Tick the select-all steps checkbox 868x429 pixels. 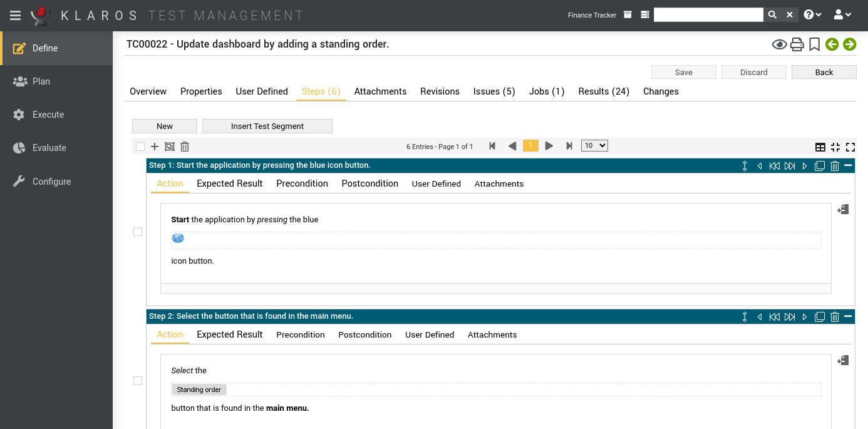point(140,147)
